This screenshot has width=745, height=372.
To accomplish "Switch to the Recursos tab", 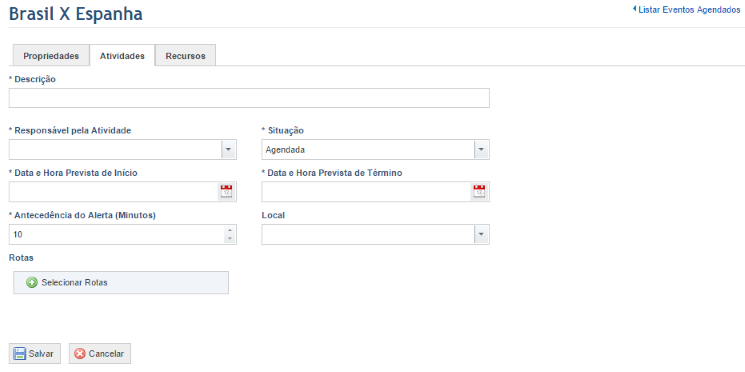I will pos(185,56).
